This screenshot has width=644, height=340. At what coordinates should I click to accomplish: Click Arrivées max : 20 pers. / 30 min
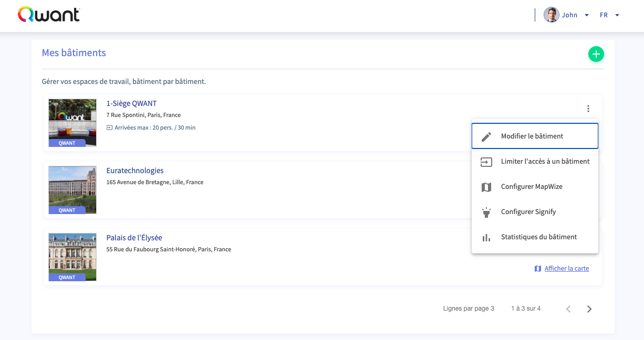pyautogui.click(x=155, y=127)
